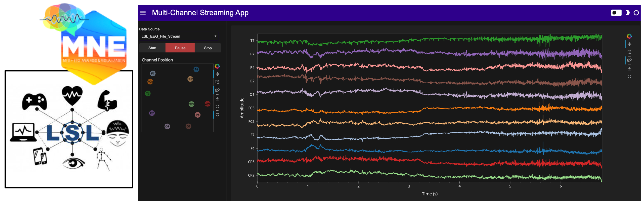Click the Bokeh logo beside the EEG plot
This screenshot has height=208, width=644.
click(629, 36)
